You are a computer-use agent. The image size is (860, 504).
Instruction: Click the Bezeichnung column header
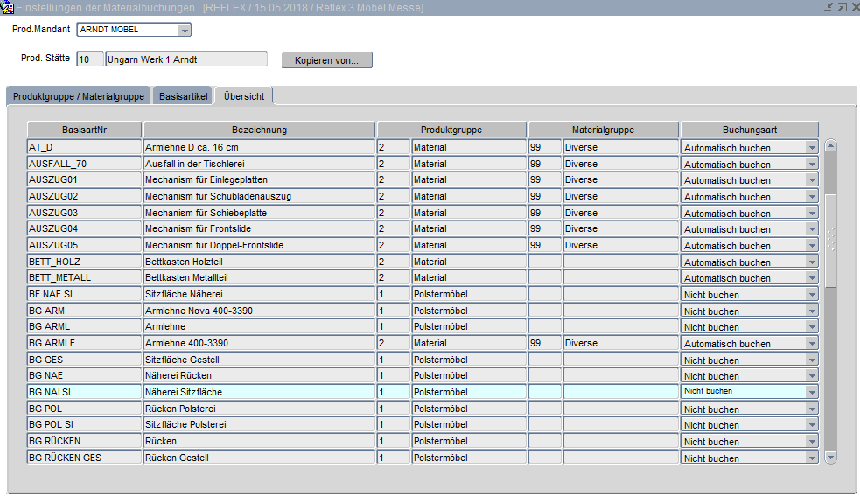[x=259, y=129]
